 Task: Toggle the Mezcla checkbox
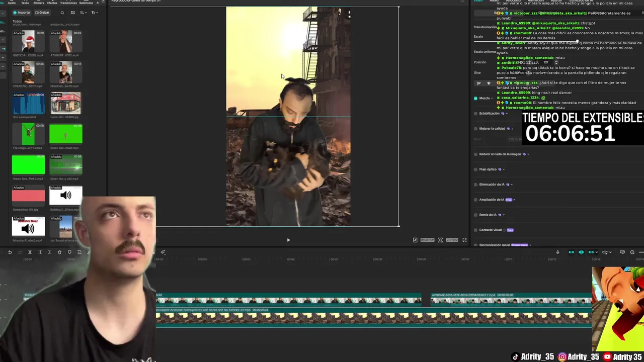click(x=475, y=99)
